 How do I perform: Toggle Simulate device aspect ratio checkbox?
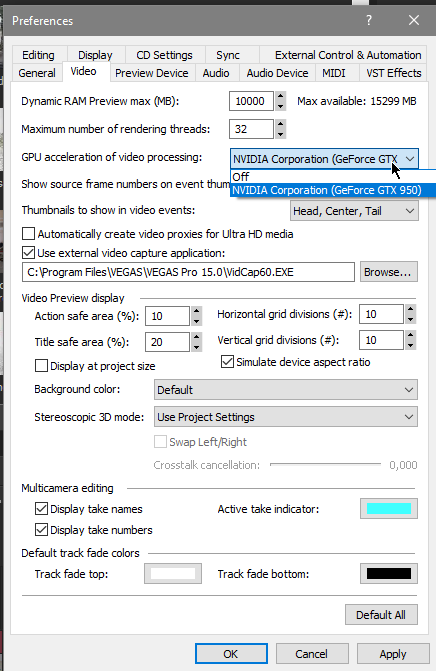(227, 362)
